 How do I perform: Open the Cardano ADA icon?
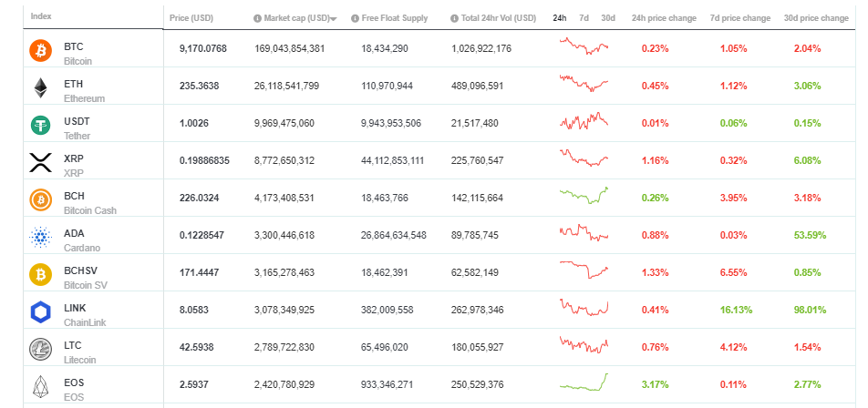pos(40,238)
